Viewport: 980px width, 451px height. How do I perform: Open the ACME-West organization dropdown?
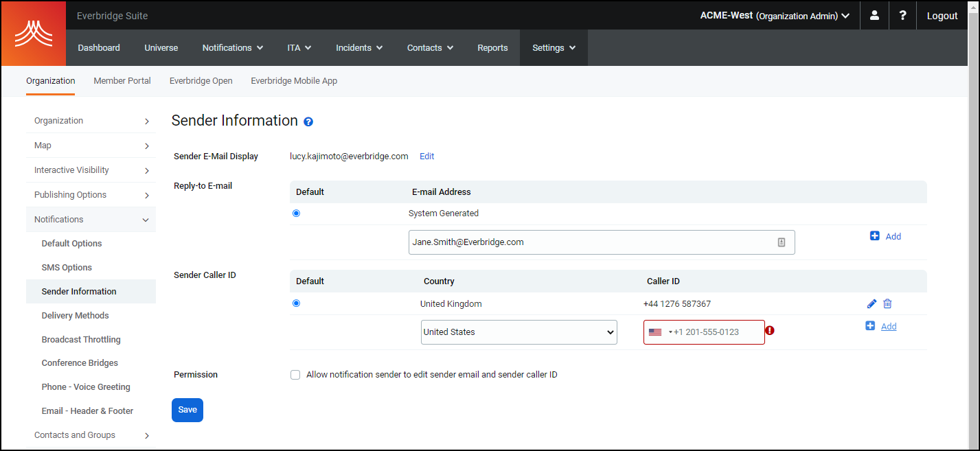[775, 16]
